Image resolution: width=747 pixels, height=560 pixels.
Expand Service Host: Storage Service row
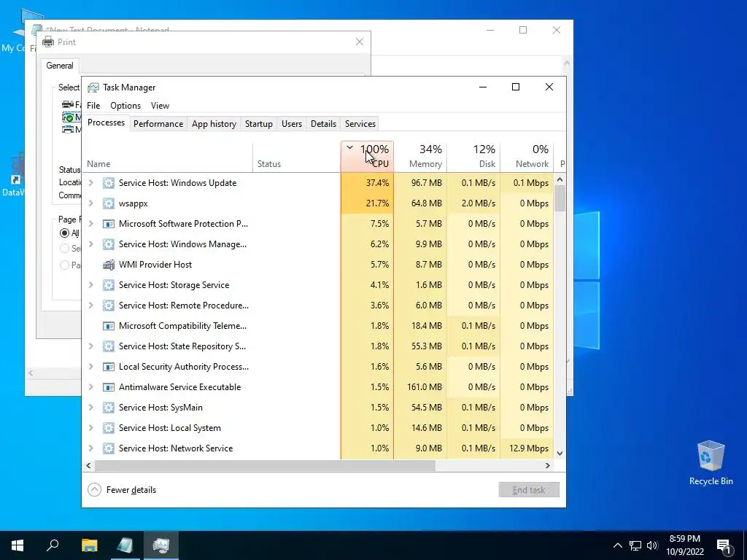pyautogui.click(x=91, y=285)
